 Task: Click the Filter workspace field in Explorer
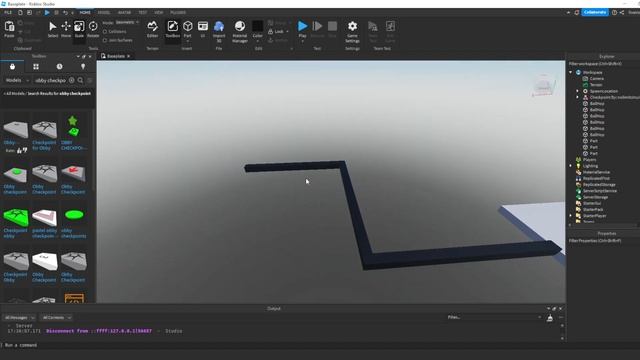(603, 64)
